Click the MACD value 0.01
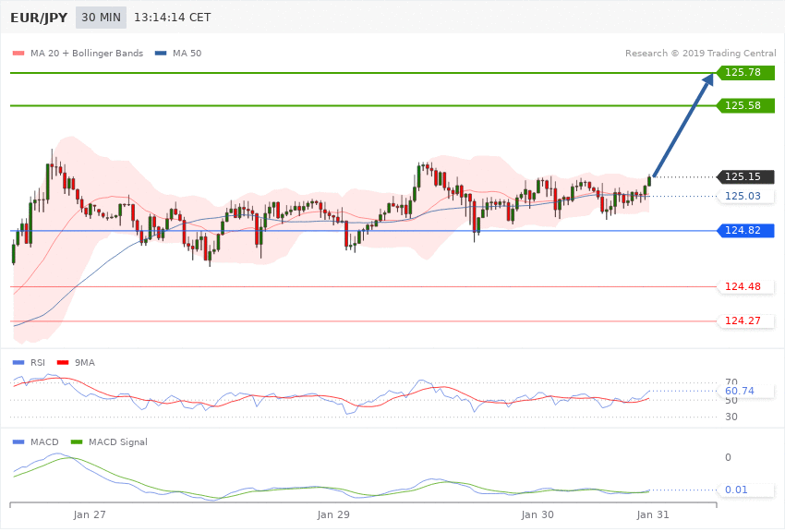785x532 pixels. pos(736,490)
